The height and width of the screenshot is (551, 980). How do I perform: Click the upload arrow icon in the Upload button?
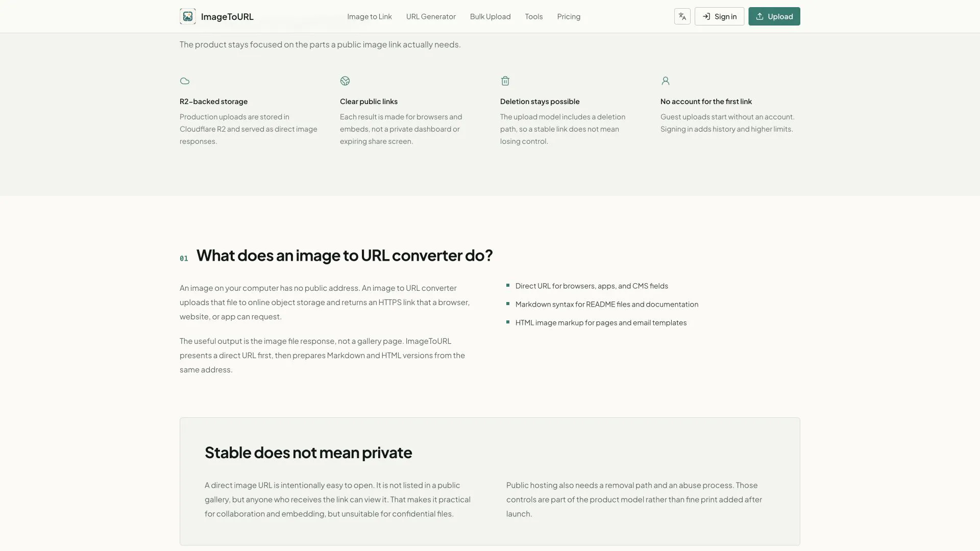[759, 16]
